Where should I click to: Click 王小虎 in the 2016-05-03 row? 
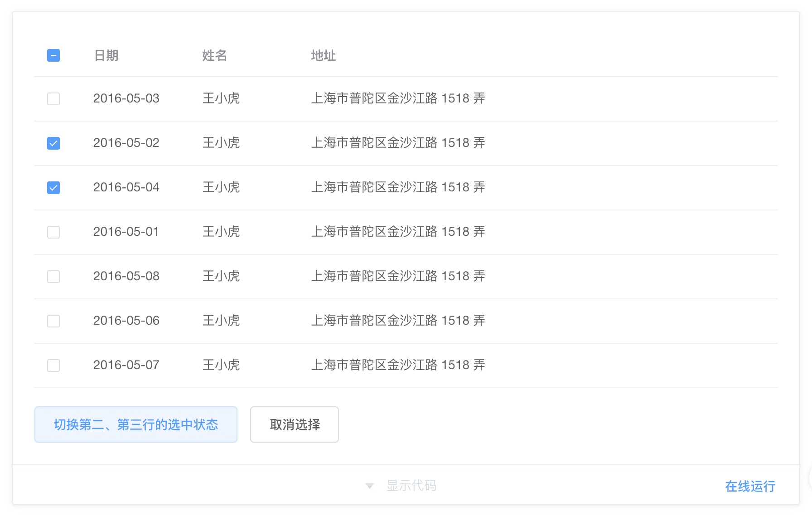pyautogui.click(x=221, y=98)
